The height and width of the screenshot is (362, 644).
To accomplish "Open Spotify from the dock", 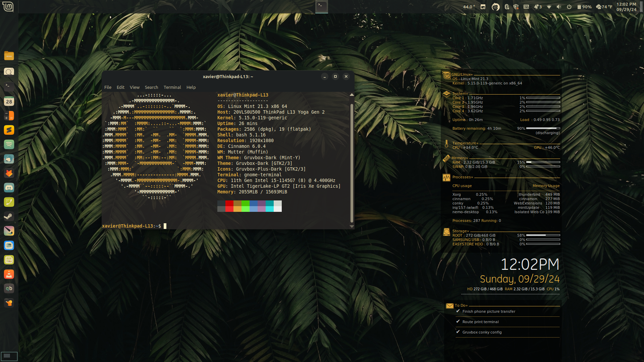I will pos(9,144).
